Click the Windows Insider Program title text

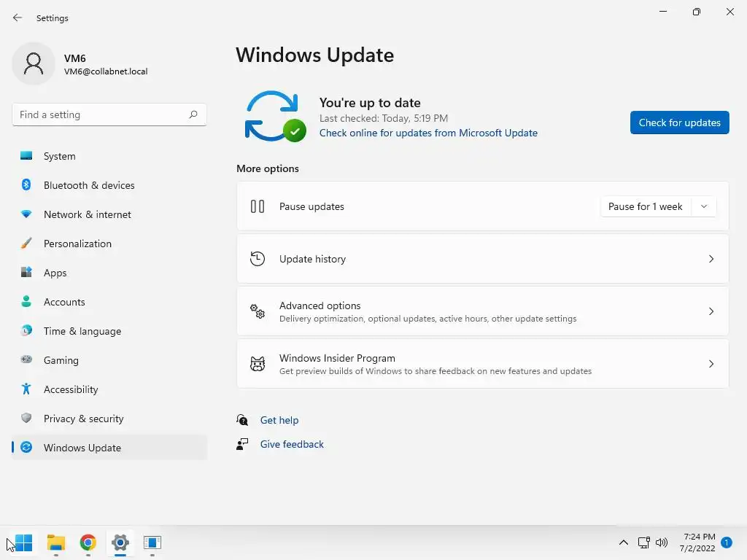click(x=337, y=357)
